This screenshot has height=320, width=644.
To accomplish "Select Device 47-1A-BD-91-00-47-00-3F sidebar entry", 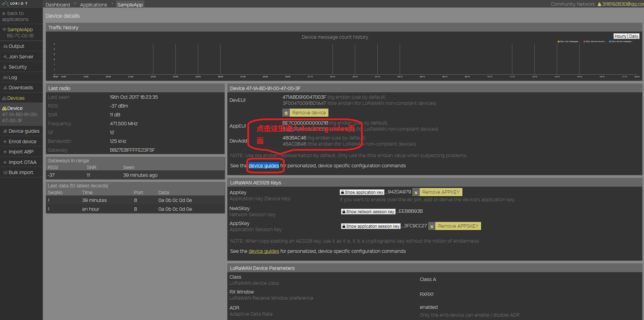I will (21, 114).
